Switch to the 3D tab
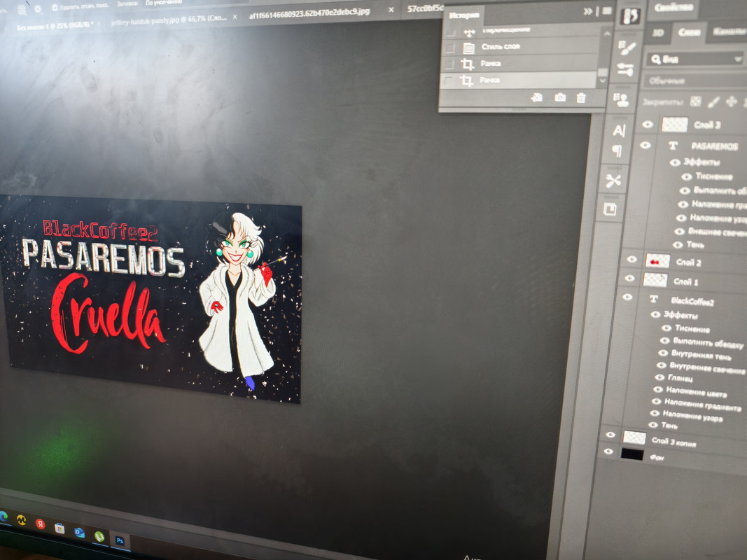This screenshot has width=747, height=560. click(658, 32)
